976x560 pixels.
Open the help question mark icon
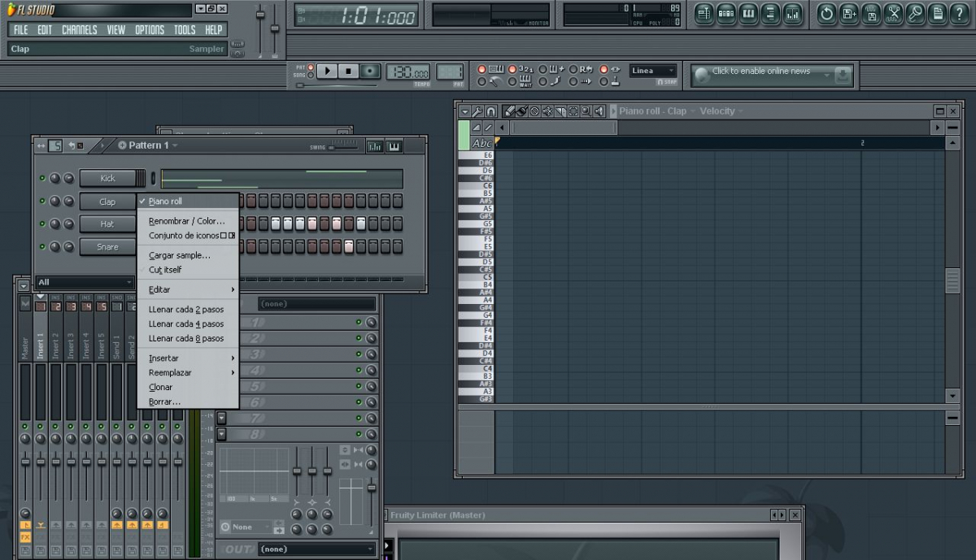959,13
